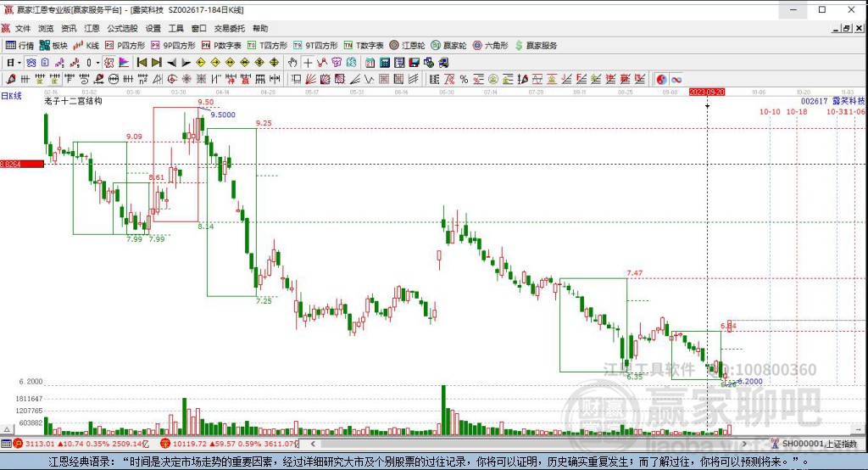Open 赢家服务 service page
Viewport: 868px width, 470px height.
coord(536,46)
